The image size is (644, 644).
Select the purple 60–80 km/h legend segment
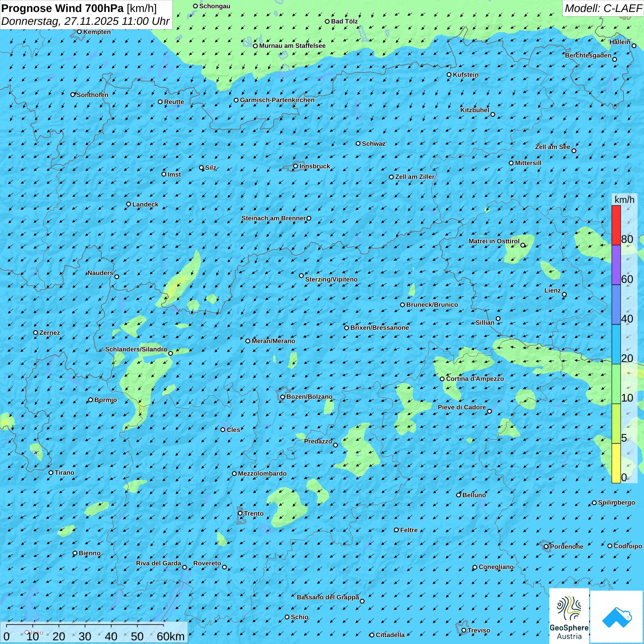tap(616, 265)
